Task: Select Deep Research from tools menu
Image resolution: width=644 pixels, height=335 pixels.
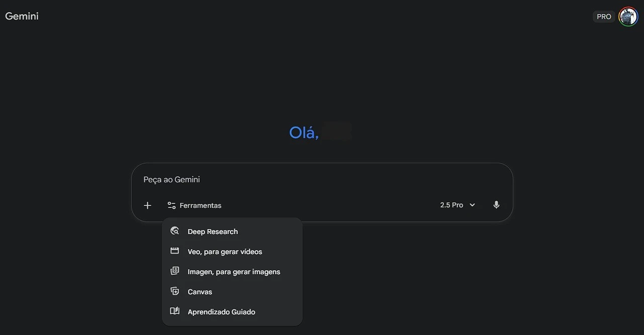Action: pyautogui.click(x=213, y=232)
